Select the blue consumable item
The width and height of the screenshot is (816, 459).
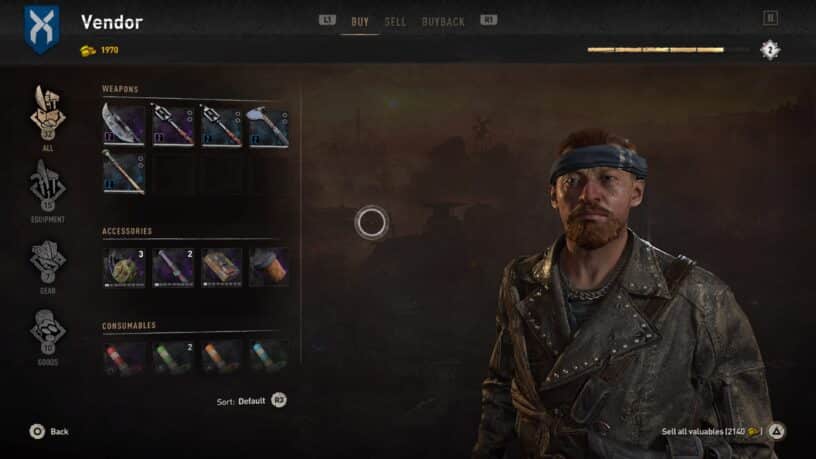click(x=268, y=357)
